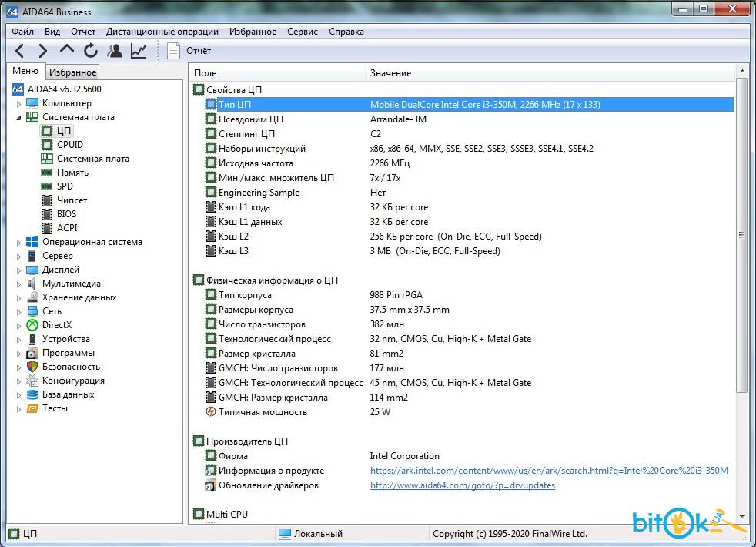Expand the Мультимедиа tree node
Screen dimensions: 756x547
pos(18,284)
